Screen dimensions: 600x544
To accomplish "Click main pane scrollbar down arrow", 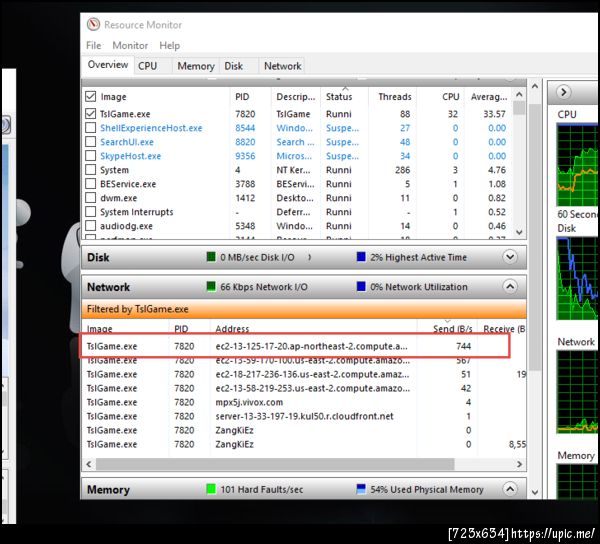I will (x=535, y=492).
